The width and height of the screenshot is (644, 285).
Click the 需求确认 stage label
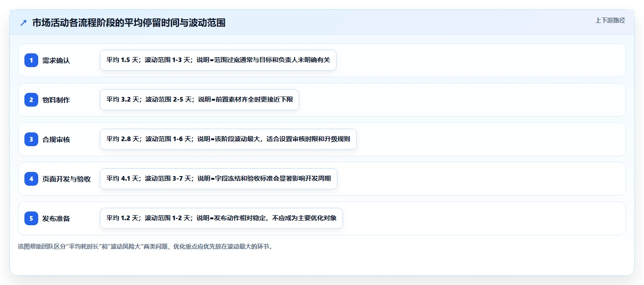click(x=56, y=60)
